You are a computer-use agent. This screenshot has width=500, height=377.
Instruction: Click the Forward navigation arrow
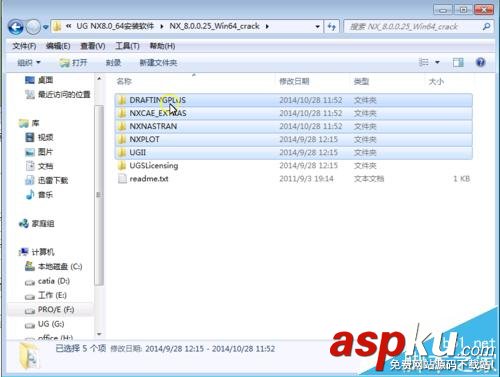(33, 27)
